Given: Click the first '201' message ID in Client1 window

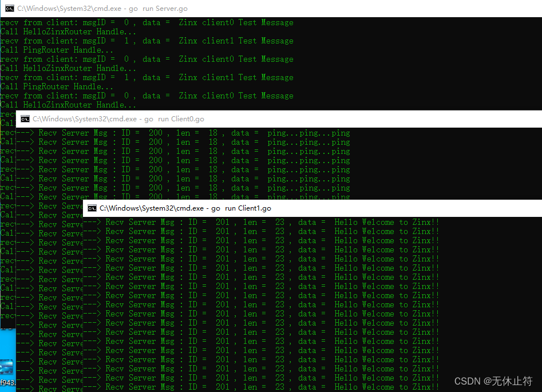Looking at the screenshot, I should [223, 222].
